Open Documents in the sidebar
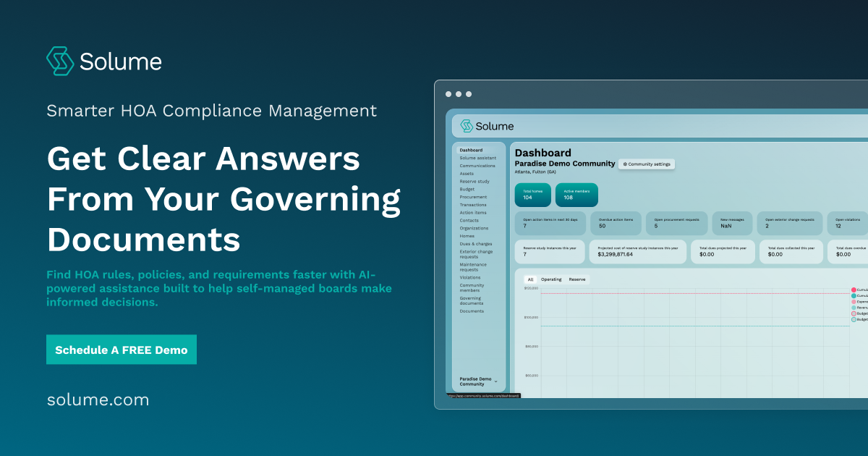 coord(472,311)
